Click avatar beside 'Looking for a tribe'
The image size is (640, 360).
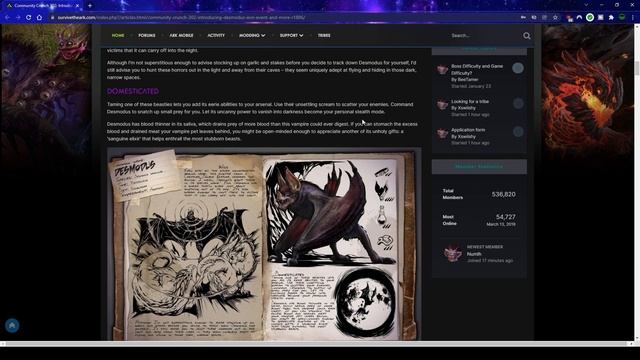point(442,105)
